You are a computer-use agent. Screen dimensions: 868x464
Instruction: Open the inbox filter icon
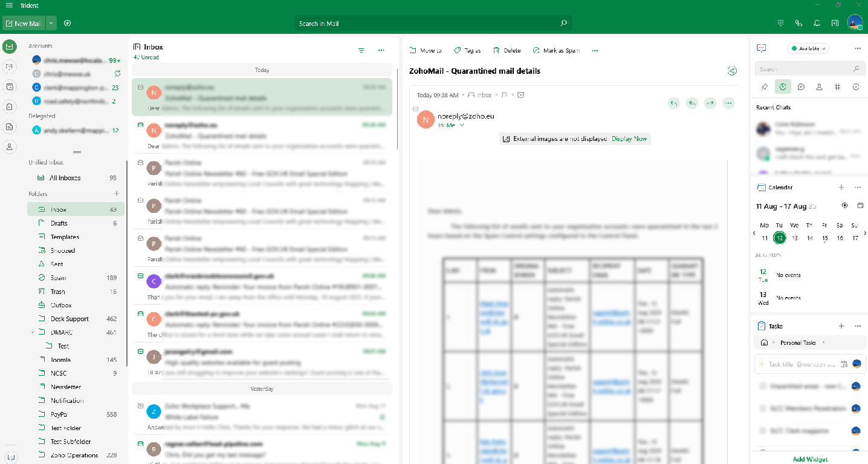[361, 51]
